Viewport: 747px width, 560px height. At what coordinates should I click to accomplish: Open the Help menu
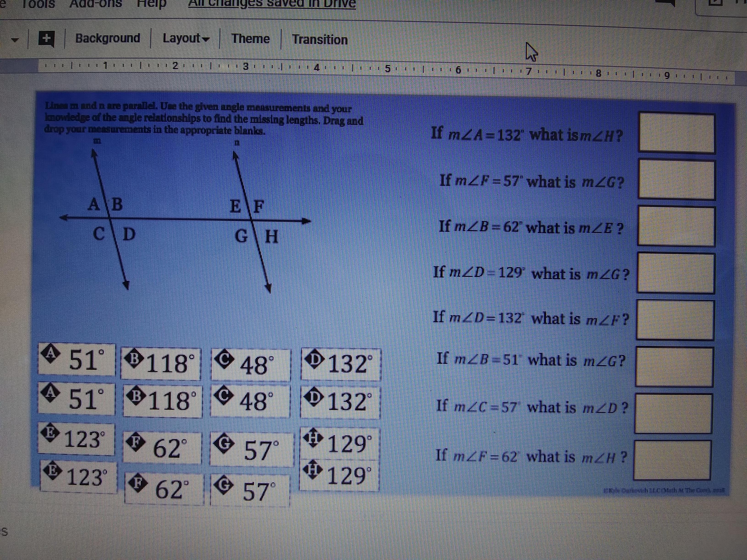(152, 3)
